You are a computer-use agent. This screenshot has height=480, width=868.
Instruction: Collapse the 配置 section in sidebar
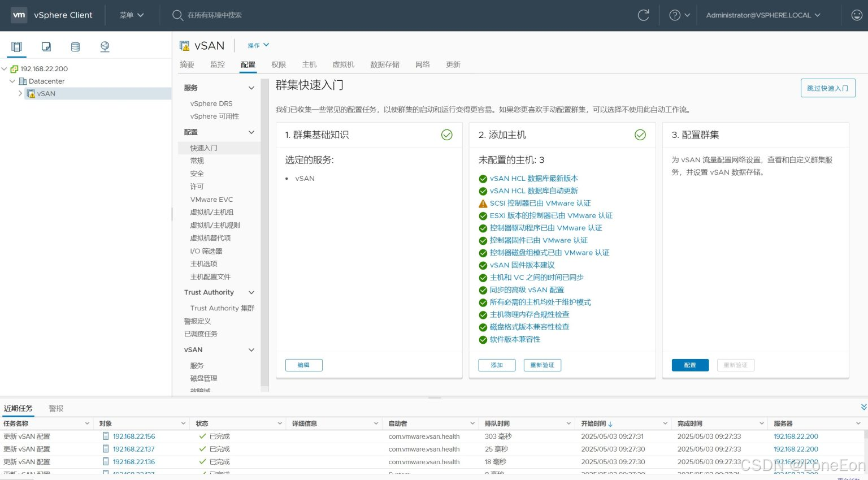(x=251, y=132)
